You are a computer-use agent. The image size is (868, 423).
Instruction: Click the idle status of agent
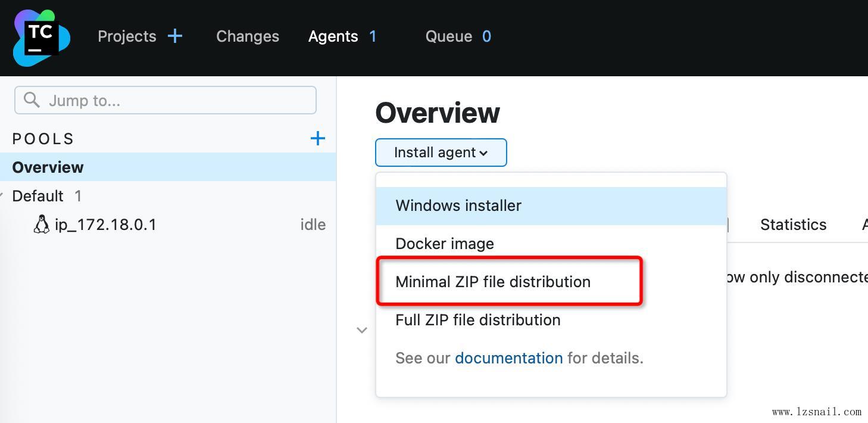pos(313,225)
